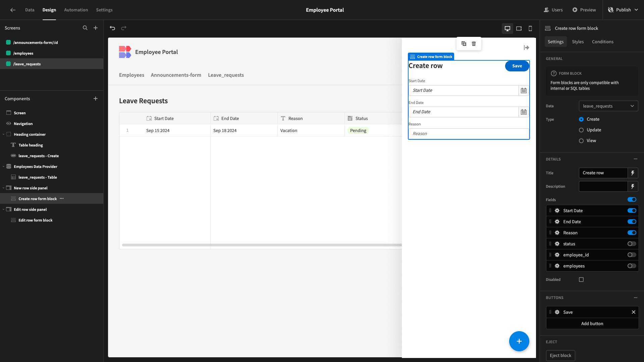Click the Add button option
Screen dimensions: 644x362
592,324
